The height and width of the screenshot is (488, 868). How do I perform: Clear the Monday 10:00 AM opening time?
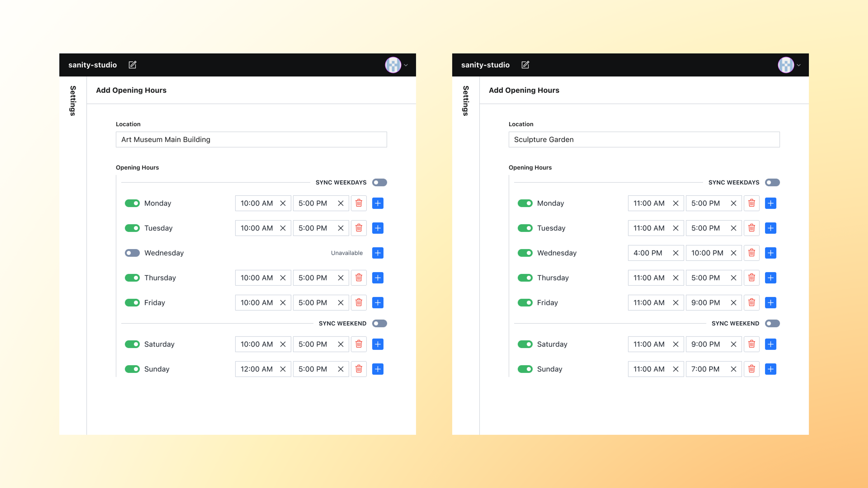coord(283,203)
